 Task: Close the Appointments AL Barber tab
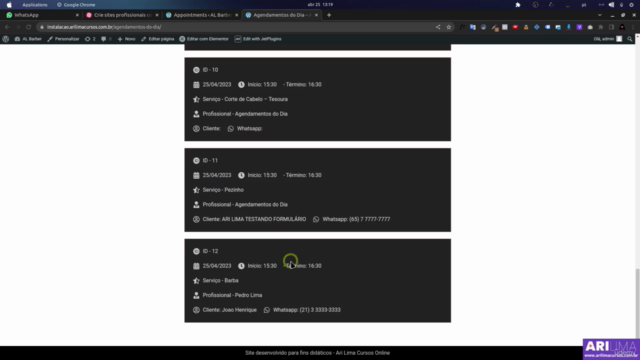pyautogui.click(x=236, y=15)
